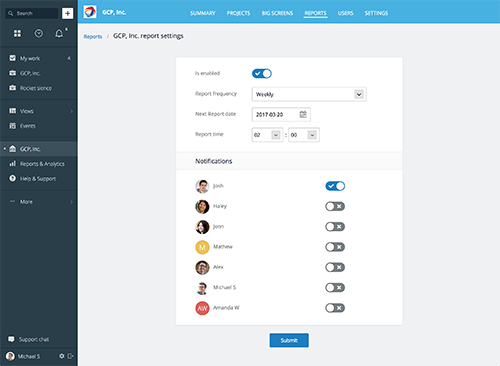The width and height of the screenshot is (500, 366).
Task: Open the Settings tab in top navigation
Action: [x=376, y=13]
